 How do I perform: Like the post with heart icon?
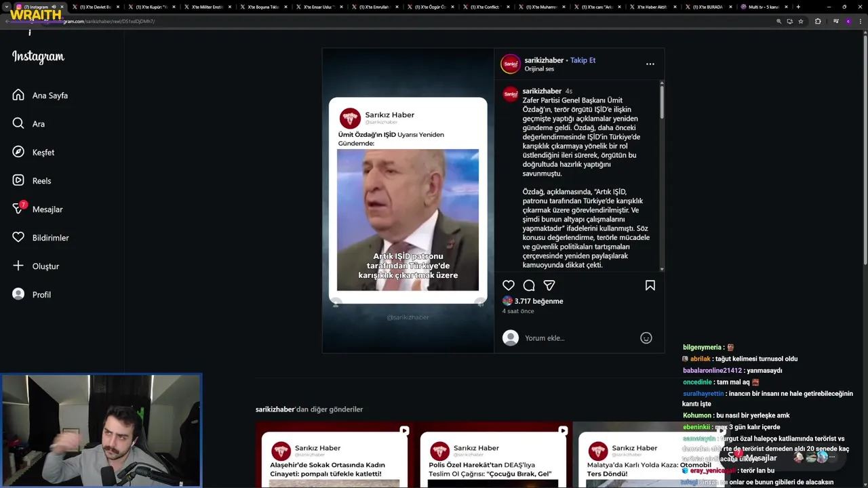click(509, 285)
